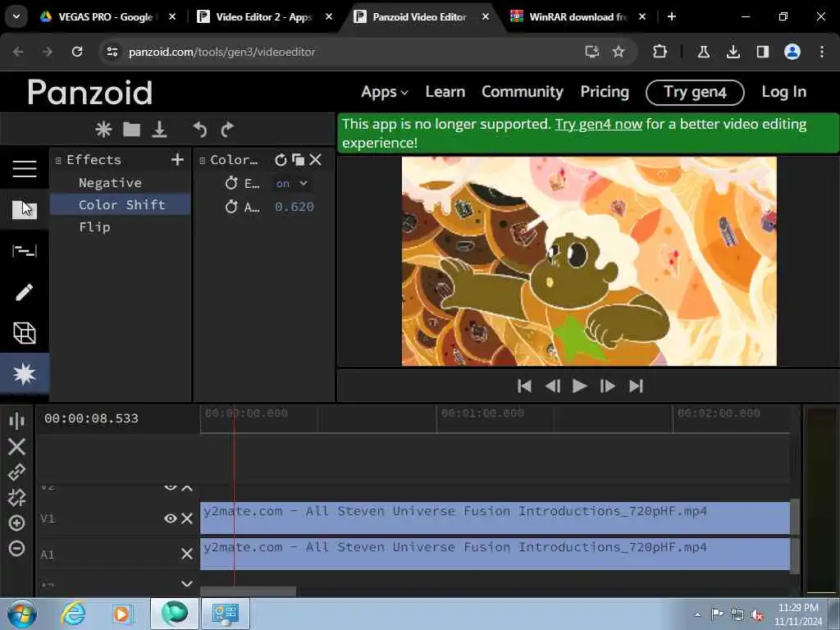Click the down chevron below track A1
This screenshot has width=840, height=630.
tap(187, 583)
